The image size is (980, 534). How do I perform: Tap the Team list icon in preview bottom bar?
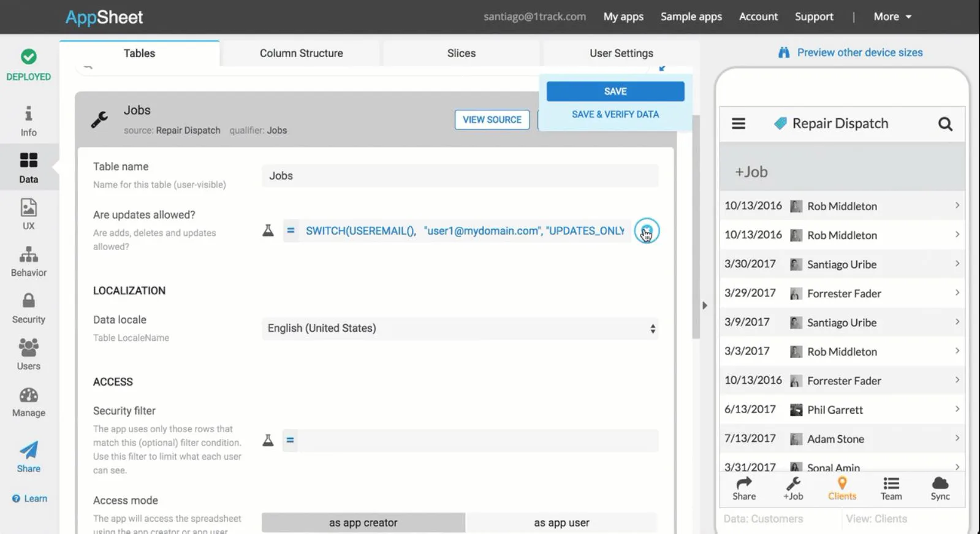(x=891, y=483)
